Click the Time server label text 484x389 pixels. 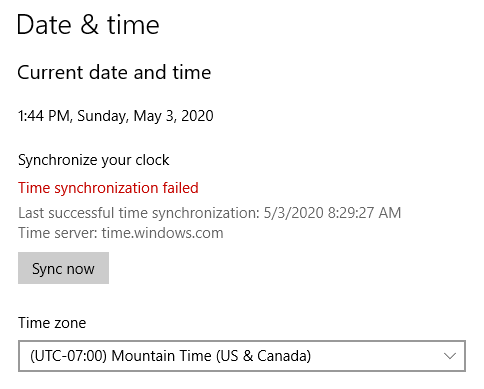pos(58,233)
